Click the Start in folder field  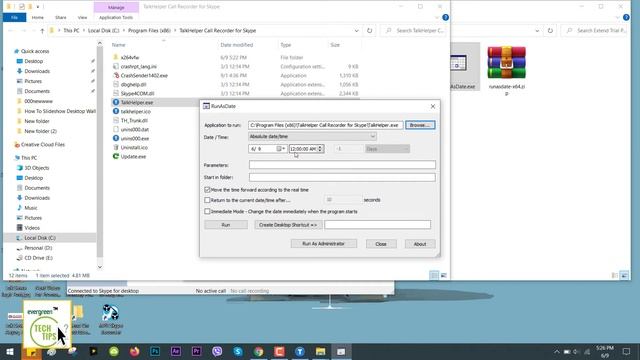click(x=342, y=177)
